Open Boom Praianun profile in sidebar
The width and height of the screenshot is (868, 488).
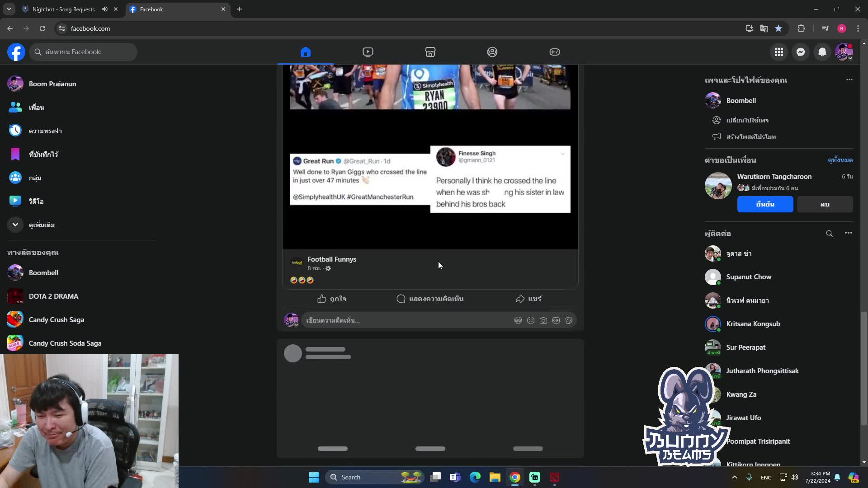tap(81, 84)
